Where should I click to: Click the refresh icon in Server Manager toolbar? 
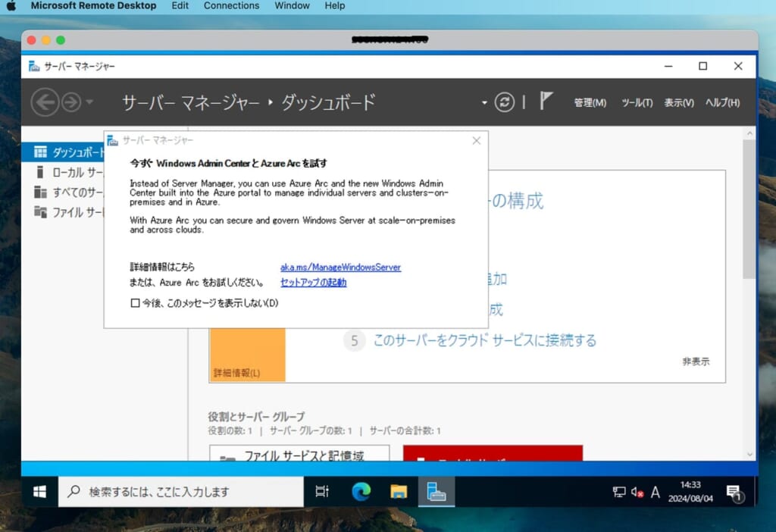coord(505,102)
